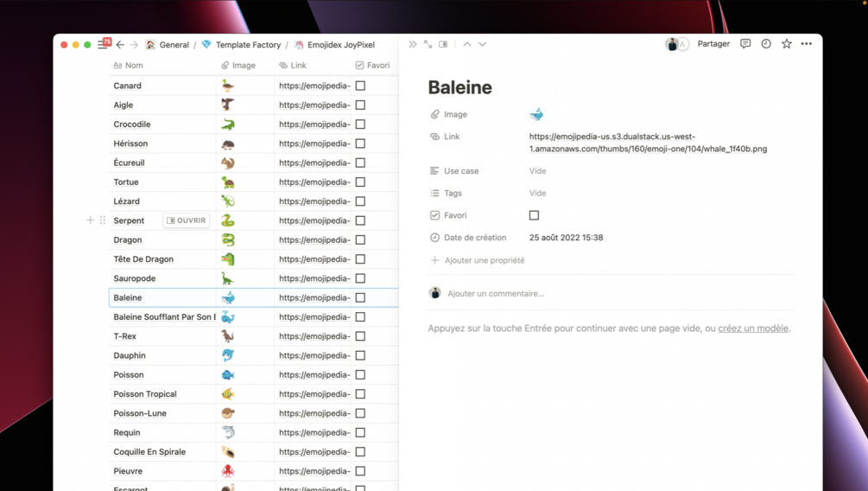Screen dimensions: 868x491
Task: Open the comments panel icon
Action: pyautogui.click(x=745, y=44)
